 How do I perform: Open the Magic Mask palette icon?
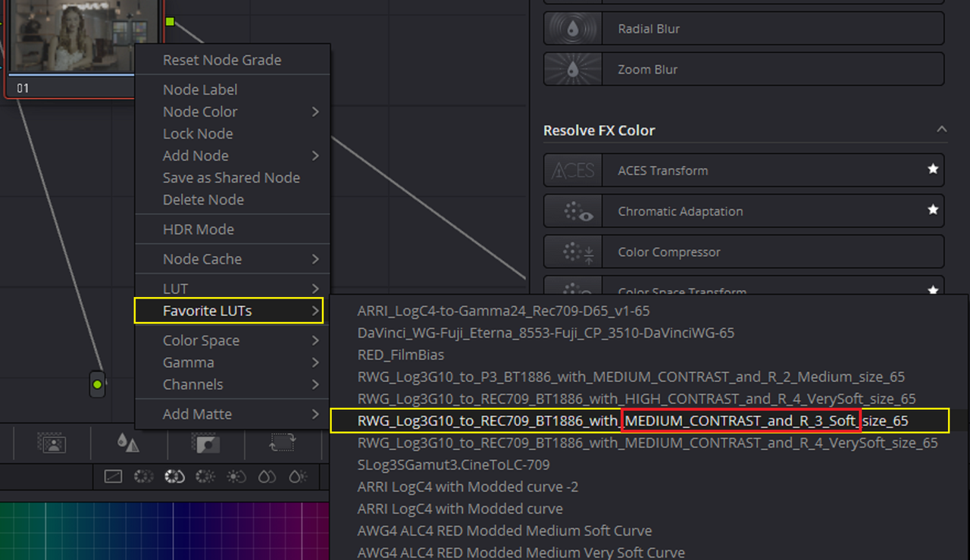53,443
